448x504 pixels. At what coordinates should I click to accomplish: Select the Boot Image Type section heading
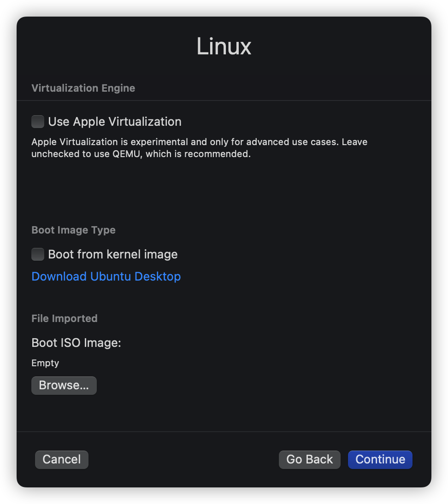coord(73,230)
